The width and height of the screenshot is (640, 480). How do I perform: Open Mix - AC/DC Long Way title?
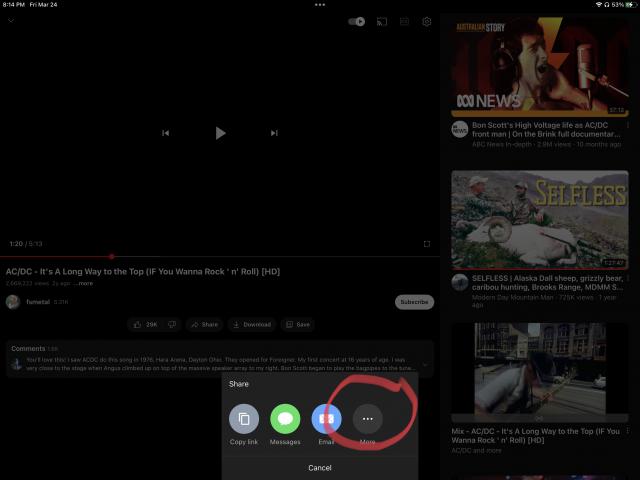(535, 436)
